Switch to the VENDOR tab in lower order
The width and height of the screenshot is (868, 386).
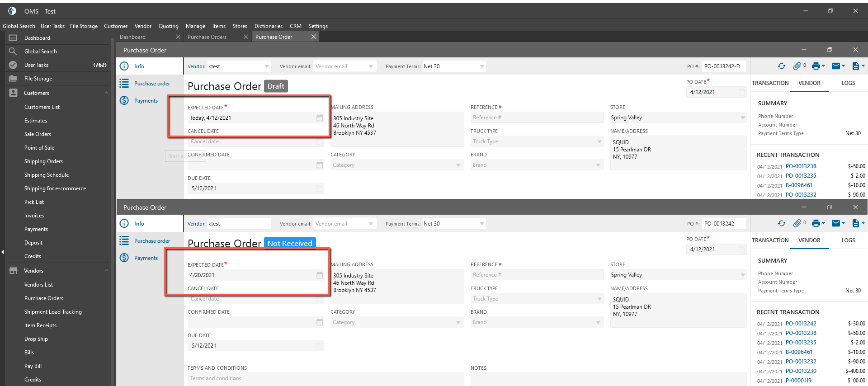(809, 240)
